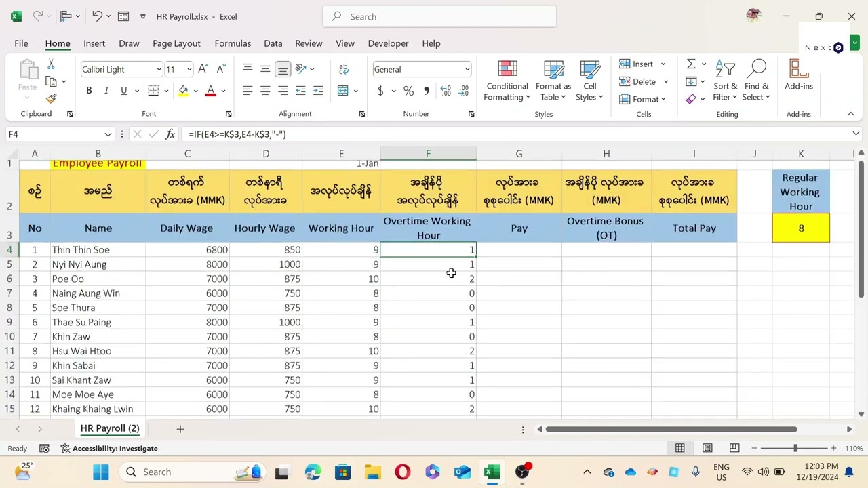Adjust the zoom slider handle

tap(795, 448)
